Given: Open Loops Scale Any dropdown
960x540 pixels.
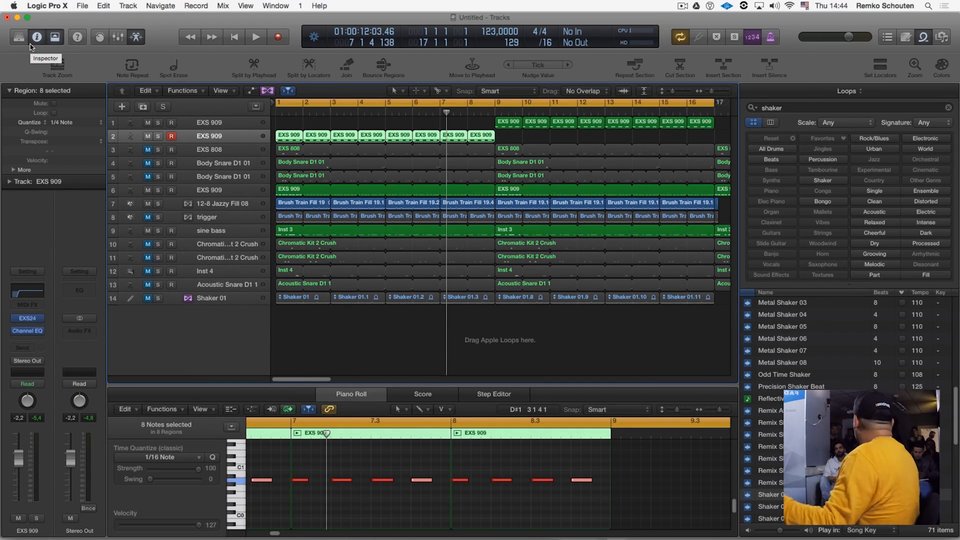Looking at the screenshot, I should click(x=847, y=122).
